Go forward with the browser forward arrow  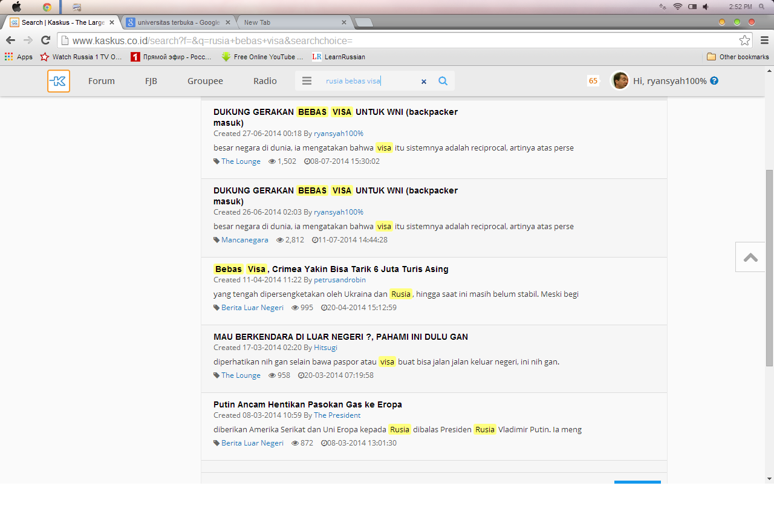tap(28, 41)
